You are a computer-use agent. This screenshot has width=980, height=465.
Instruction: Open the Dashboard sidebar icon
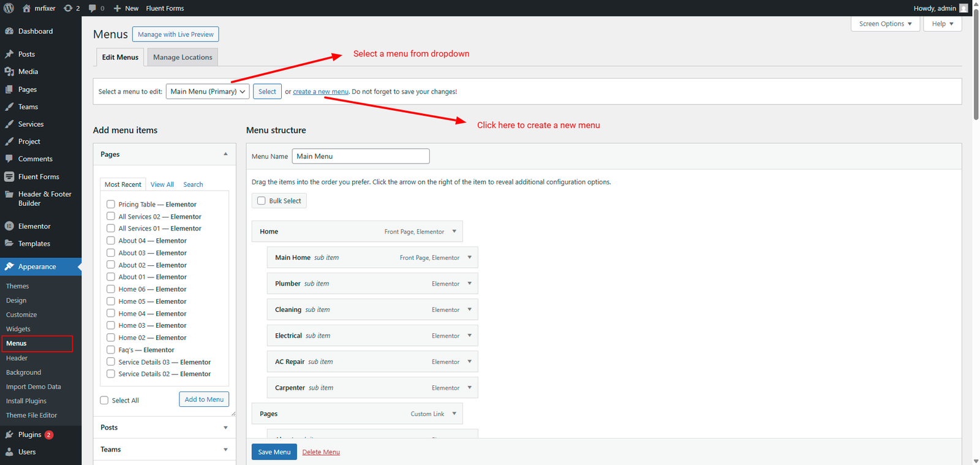point(9,31)
